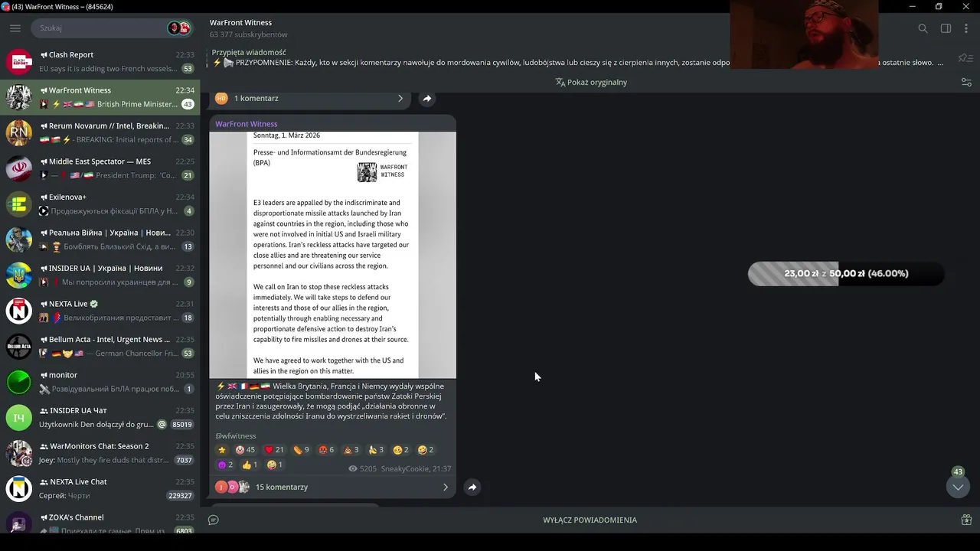Screen dimensions: 980x551
Task: Open the Exilenova+ channel
Action: tap(100, 204)
